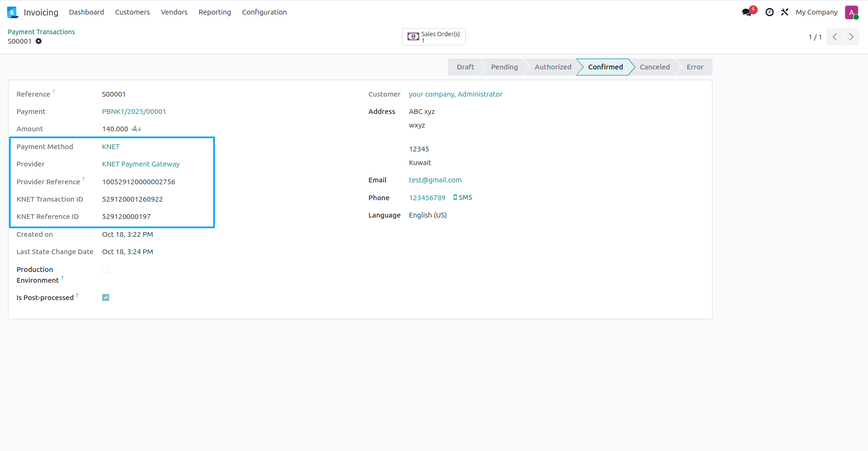This screenshot has width=868, height=451.
Task: Open the My Company switcher
Action: 816,12
